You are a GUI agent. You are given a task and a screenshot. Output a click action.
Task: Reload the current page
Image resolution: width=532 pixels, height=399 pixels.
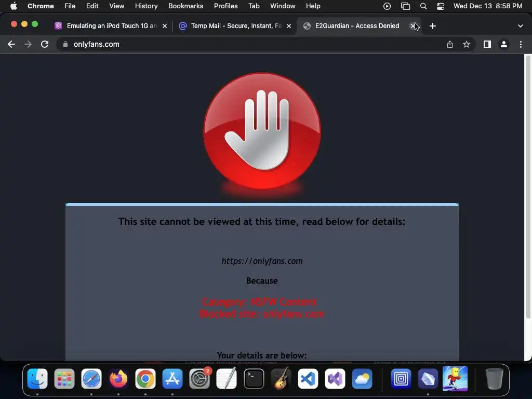(45, 44)
